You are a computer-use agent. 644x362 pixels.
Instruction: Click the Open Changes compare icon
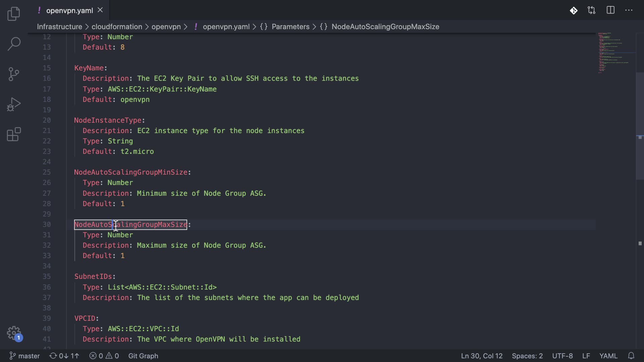[x=592, y=10]
